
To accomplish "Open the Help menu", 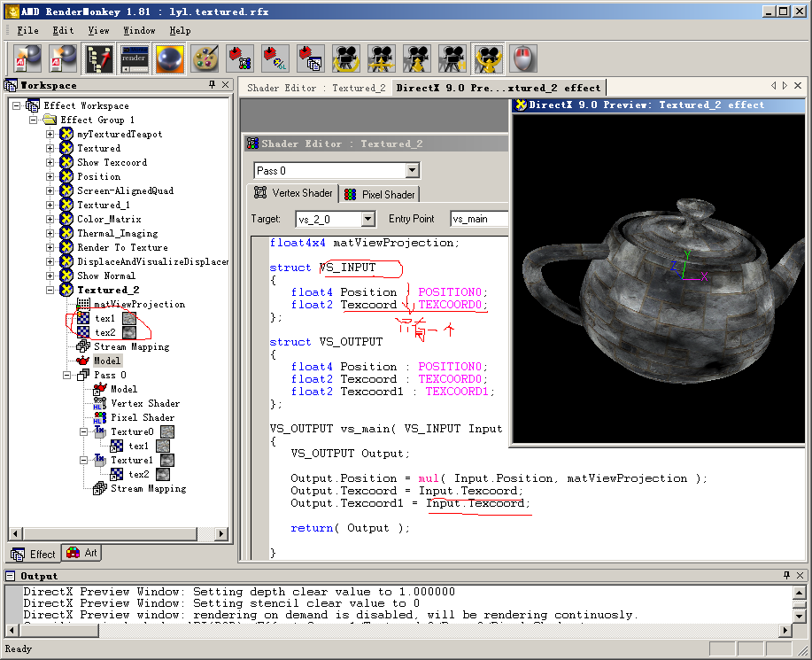I will tap(181, 31).
